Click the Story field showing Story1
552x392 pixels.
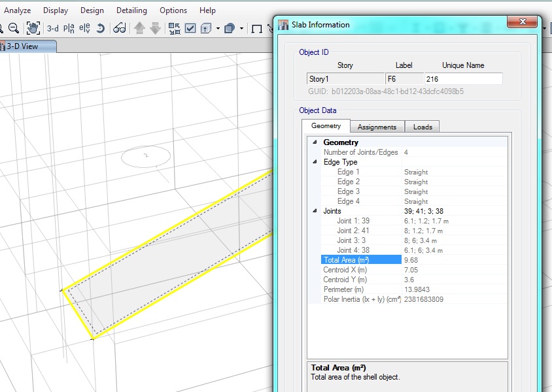(346, 79)
